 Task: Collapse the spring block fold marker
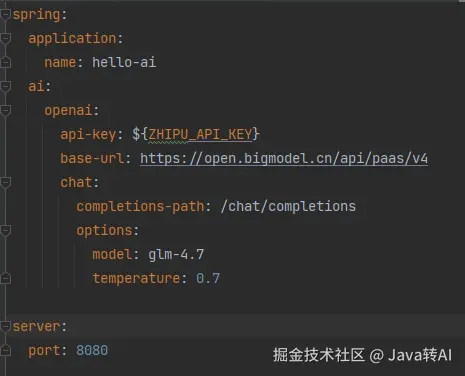pyautogui.click(x=5, y=15)
